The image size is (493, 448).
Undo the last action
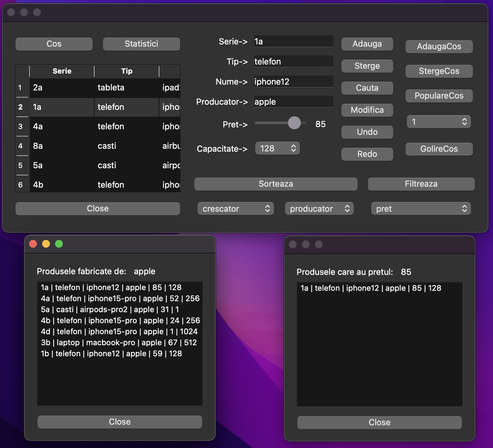coord(367,132)
